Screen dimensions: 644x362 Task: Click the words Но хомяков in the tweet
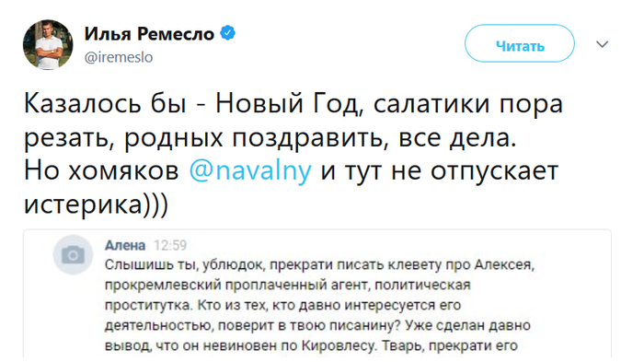pos(101,170)
